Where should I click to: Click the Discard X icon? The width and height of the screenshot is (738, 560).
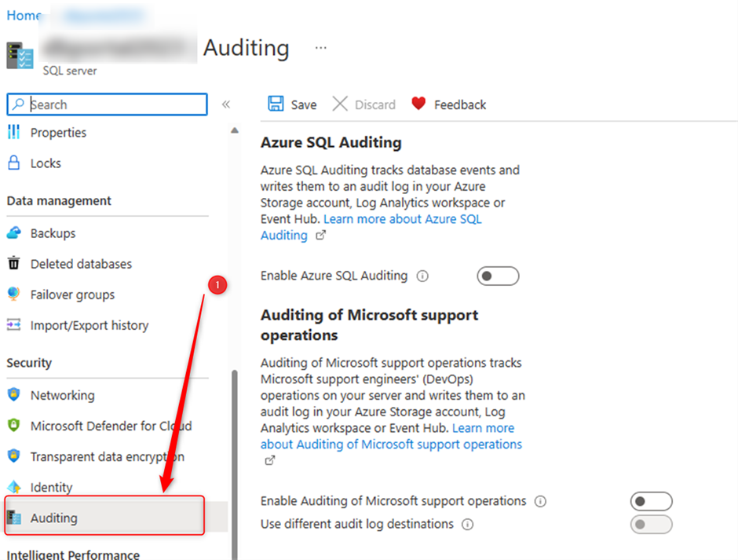[340, 104]
